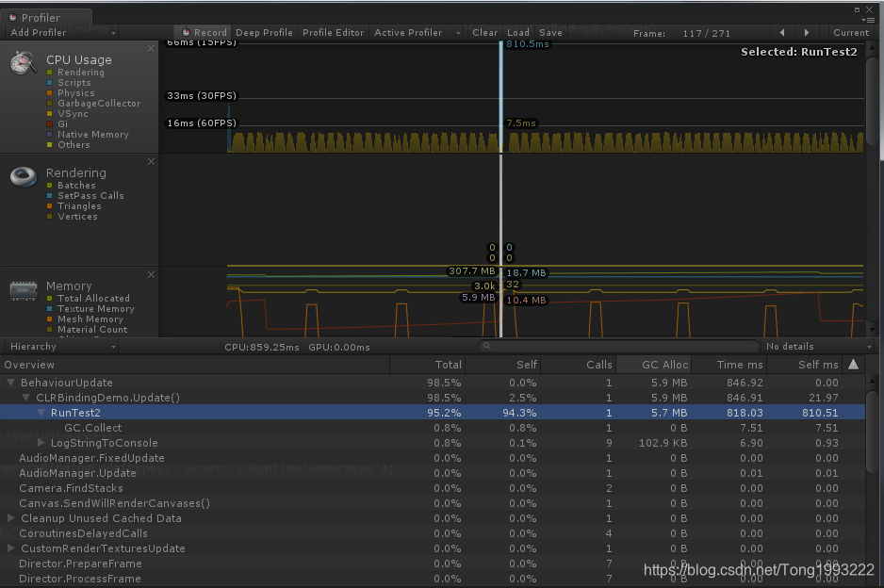Collapse the BehaviourUpdate row
Screen dimensions: 884x588
pyautogui.click(x=10, y=383)
